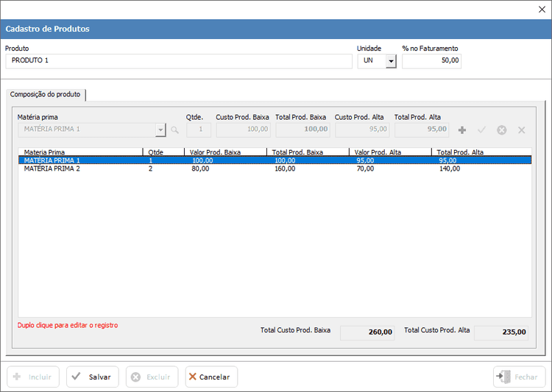Viewport: 552px width, 392px height.
Task: Click the Total Prod. Alta column header in grid
Action: pyautogui.click(x=481, y=152)
